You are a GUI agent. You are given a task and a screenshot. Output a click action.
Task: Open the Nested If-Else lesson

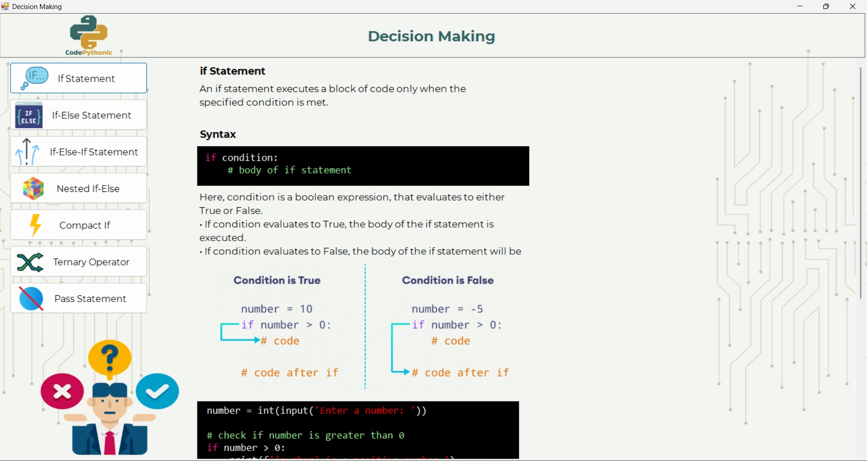tap(88, 189)
